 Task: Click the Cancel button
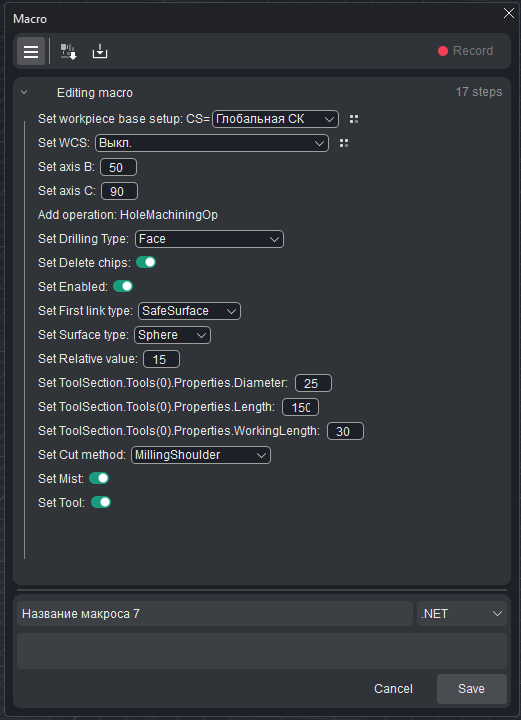click(x=393, y=689)
